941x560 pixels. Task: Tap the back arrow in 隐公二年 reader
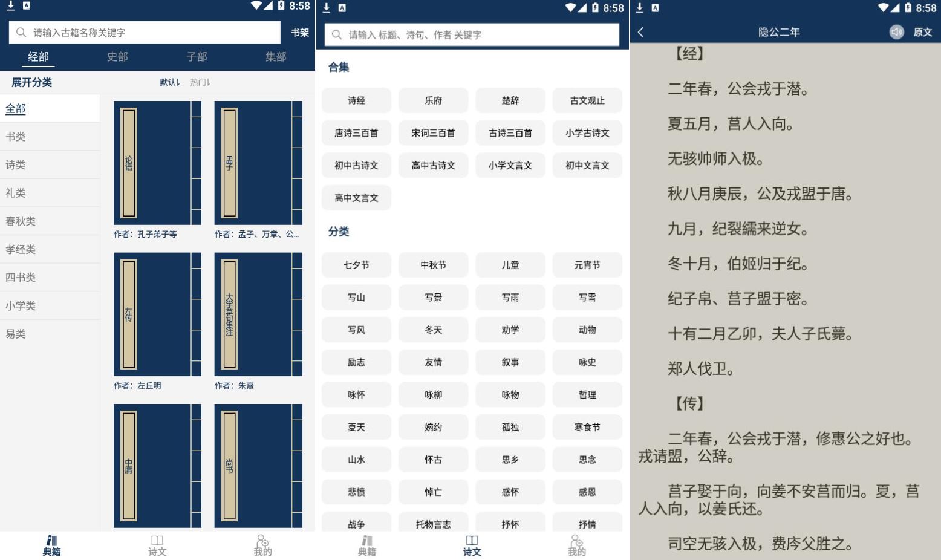pos(640,32)
